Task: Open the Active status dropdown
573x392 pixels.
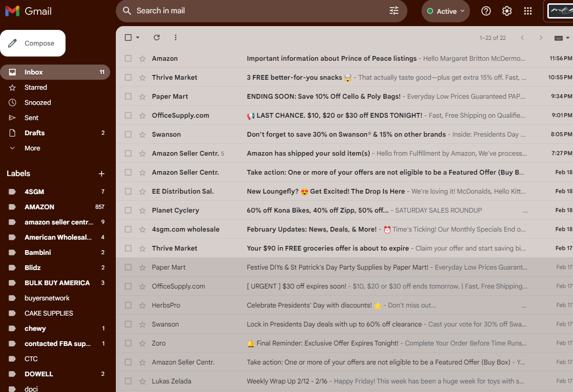Action: pos(446,11)
